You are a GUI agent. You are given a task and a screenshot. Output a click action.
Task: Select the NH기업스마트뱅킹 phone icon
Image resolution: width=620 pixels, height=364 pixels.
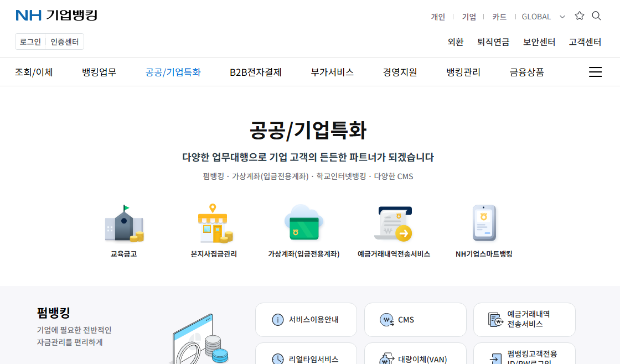[484, 223]
